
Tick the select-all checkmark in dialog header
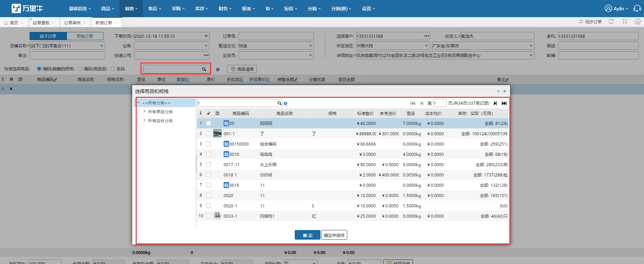(208, 113)
